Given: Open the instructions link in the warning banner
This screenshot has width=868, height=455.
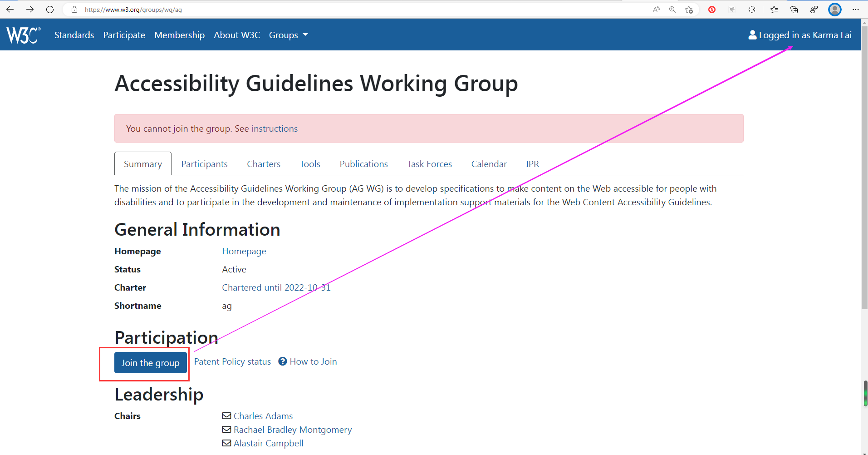Looking at the screenshot, I should point(274,129).
